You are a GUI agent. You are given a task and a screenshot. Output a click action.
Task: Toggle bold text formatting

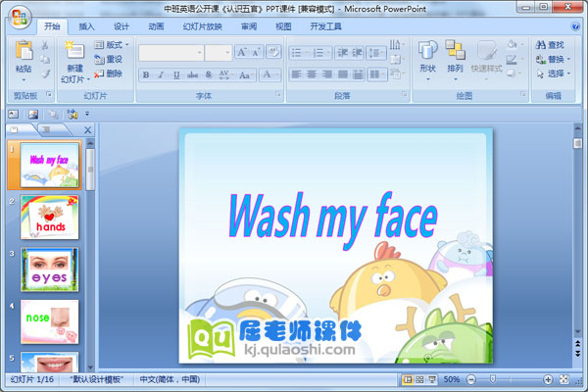tap(146, 74)
